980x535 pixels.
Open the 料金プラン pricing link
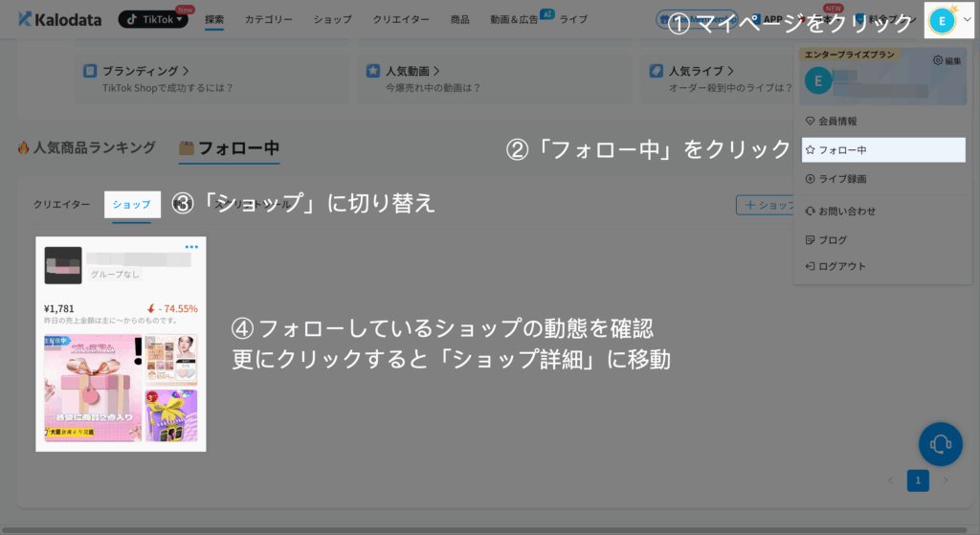(886, 19)
